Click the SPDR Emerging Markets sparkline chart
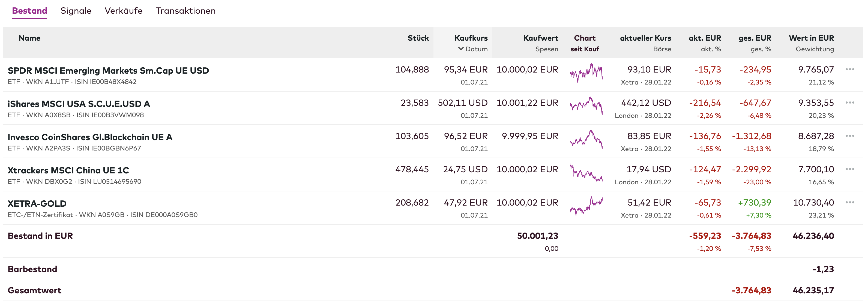Viewport: 868px width, 301px height. coord(586,73)
